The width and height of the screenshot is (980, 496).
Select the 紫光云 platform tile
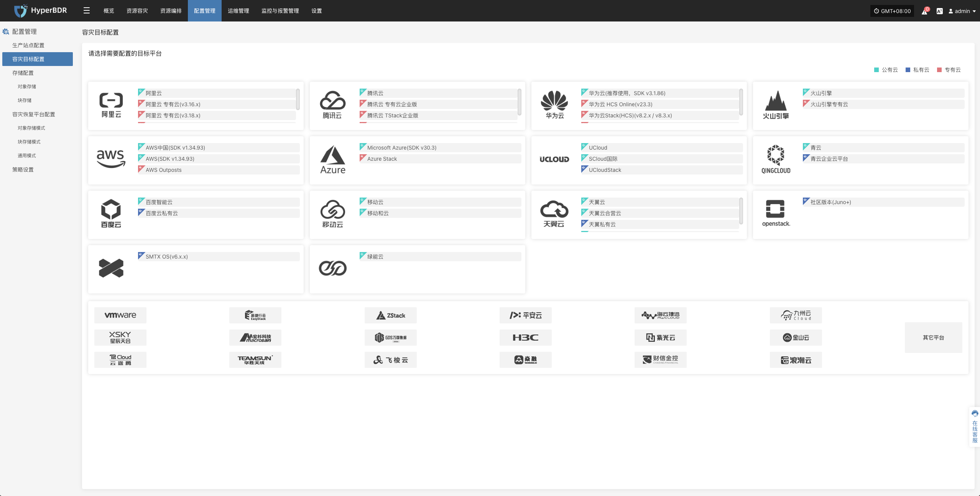661,338
